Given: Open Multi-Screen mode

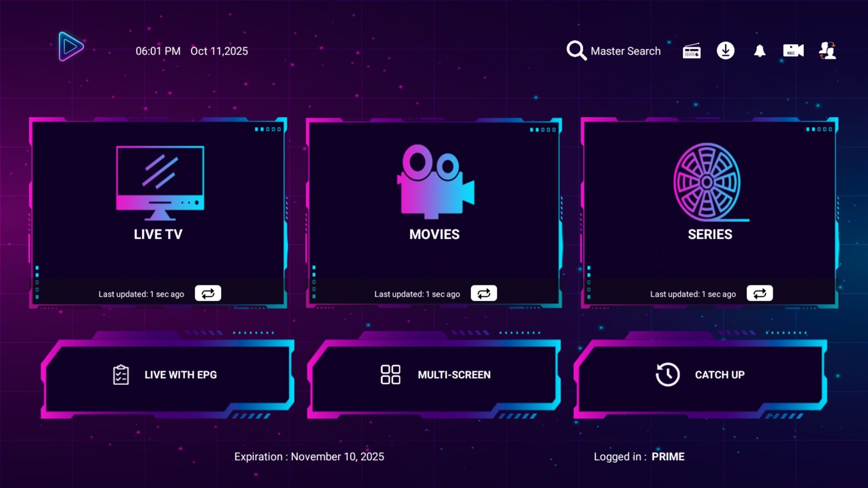Looking at the screenshot, I should [x=434, y=375].
